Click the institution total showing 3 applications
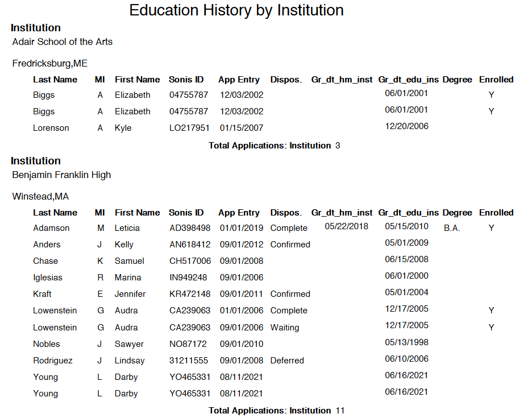The height and width of the screenshot is (418, 532). point(274,146)
